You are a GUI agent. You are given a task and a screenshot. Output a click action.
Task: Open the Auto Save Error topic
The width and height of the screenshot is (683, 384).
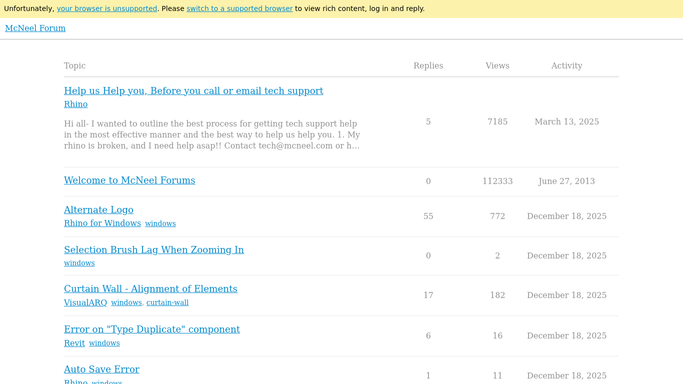(x=101, y=369)
